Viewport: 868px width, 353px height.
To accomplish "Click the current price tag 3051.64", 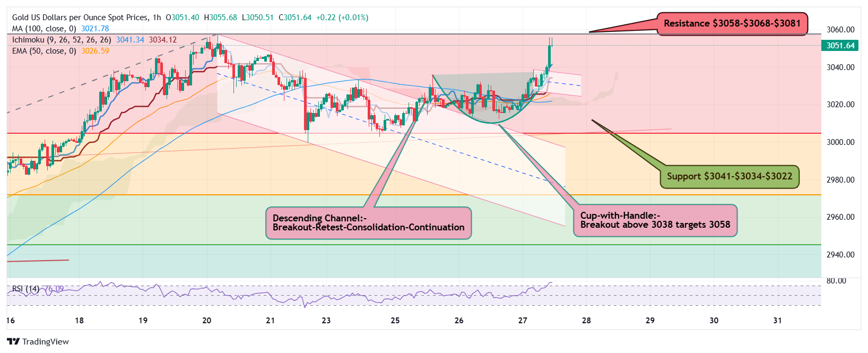I will (x=840, y=46).
